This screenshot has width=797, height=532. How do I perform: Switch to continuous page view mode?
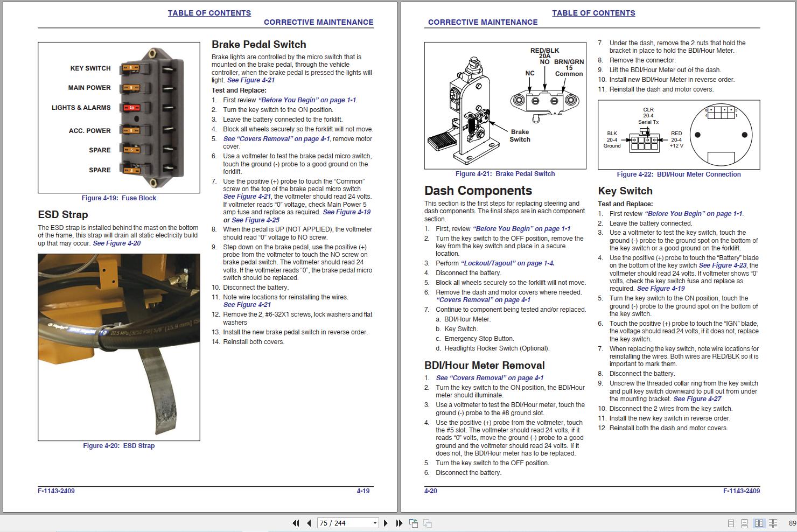click(x=744, y=523)
